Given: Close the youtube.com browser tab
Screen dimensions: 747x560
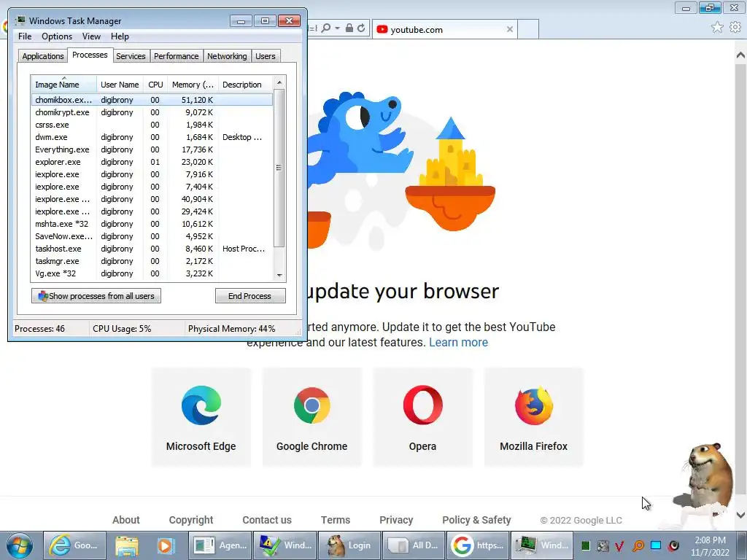Looking at the screenshot, I should point(510,29).
